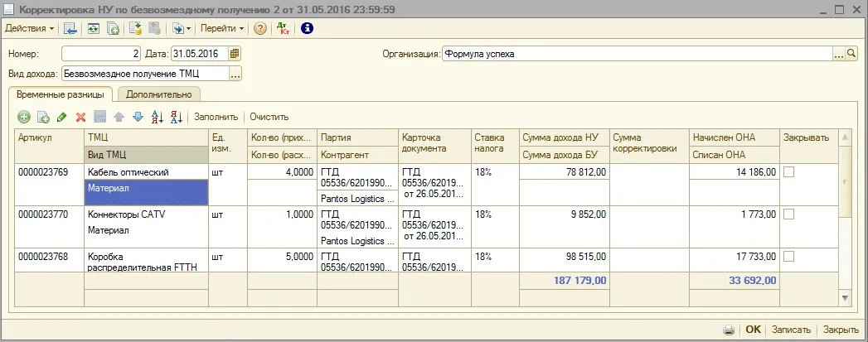868x342 pixels.
Task: Click the Дата field showing 31.05.2016
Action: [x=199, y=54]
